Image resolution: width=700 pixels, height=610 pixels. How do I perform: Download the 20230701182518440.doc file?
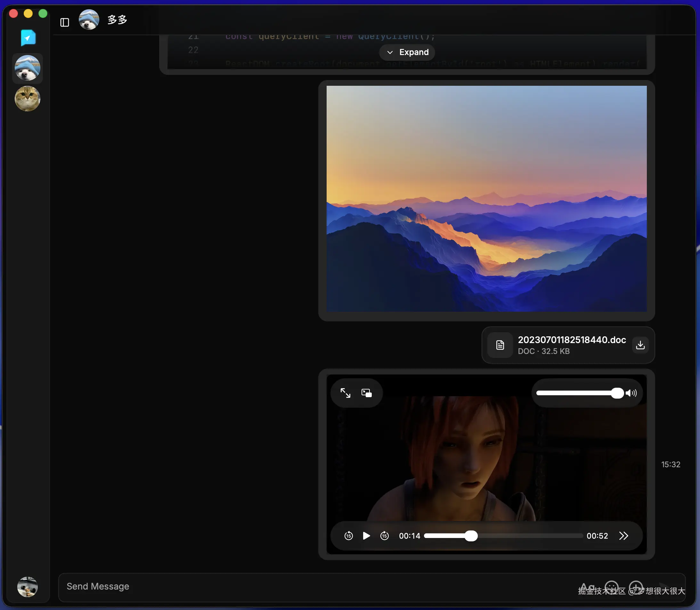pos(640,345)
